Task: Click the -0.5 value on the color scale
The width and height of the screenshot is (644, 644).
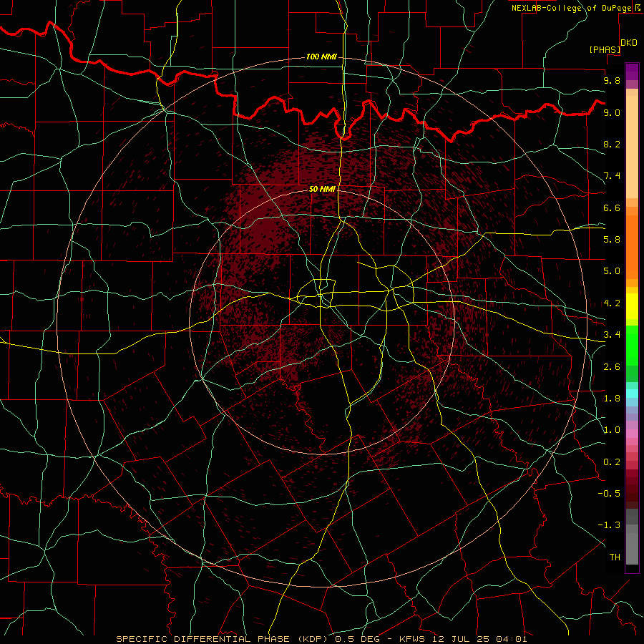Action: (609, 494)
